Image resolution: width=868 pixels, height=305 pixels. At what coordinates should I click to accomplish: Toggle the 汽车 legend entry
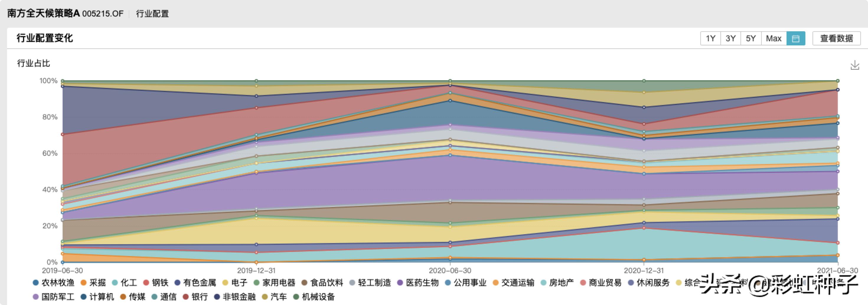275,297
